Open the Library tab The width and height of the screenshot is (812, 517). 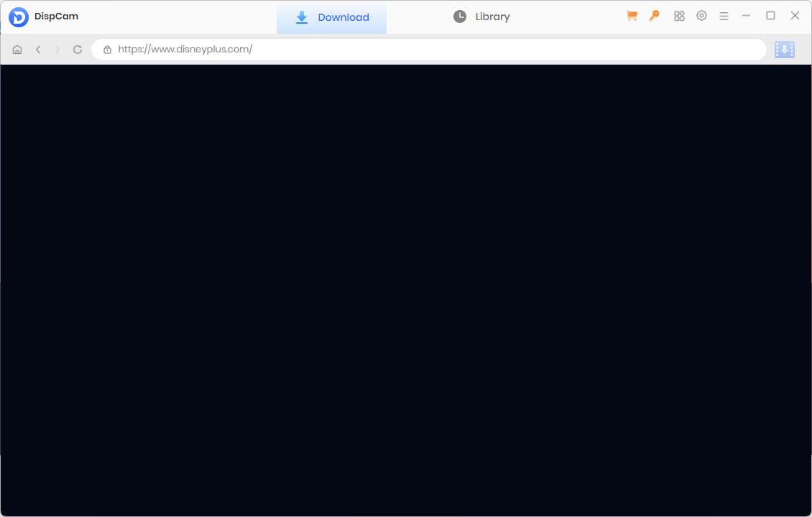coord(481,17)
